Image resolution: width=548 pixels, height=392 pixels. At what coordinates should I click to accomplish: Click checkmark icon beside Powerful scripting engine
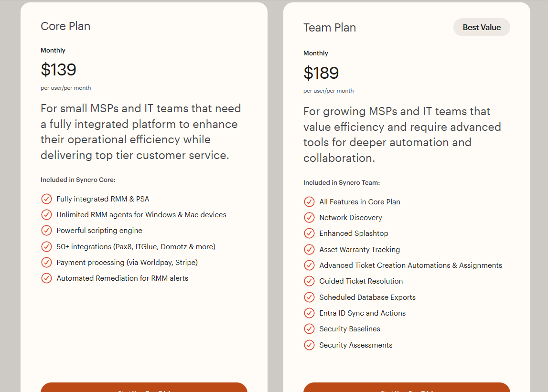point(46,230)
